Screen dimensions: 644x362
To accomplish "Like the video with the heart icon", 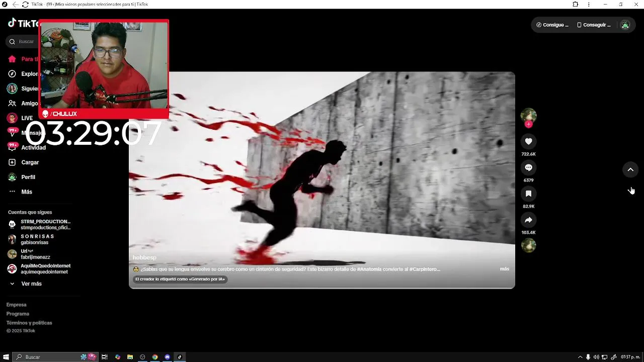I will pos(528,141).
